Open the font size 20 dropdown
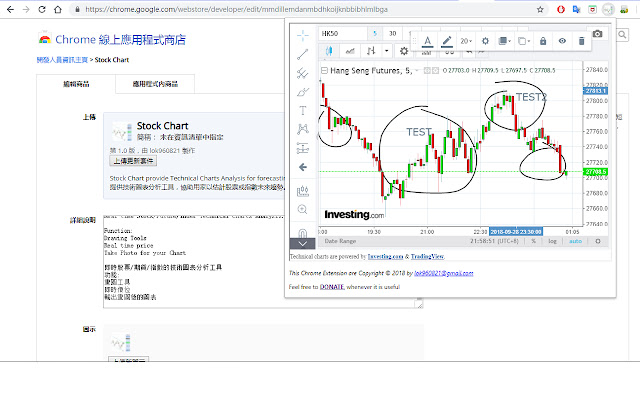The height and width of the screenshot is (400, 640). tap(466, 41)
